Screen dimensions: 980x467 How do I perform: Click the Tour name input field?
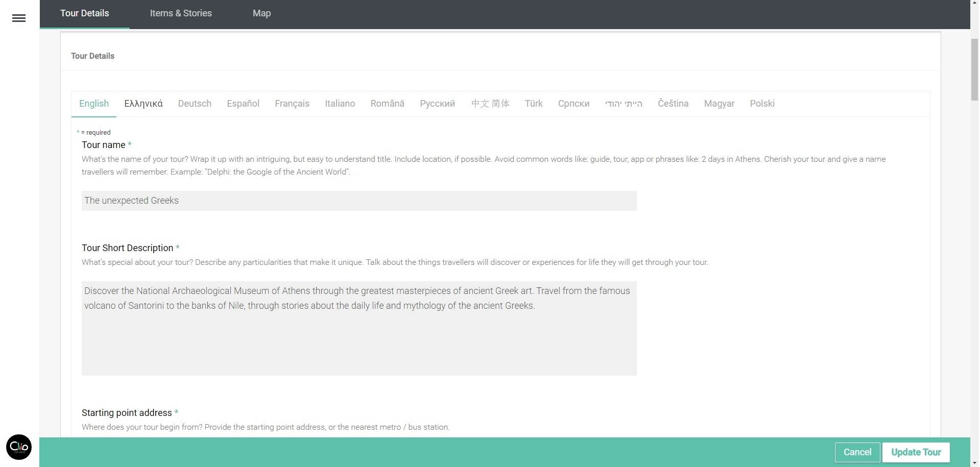coord(359,201)
